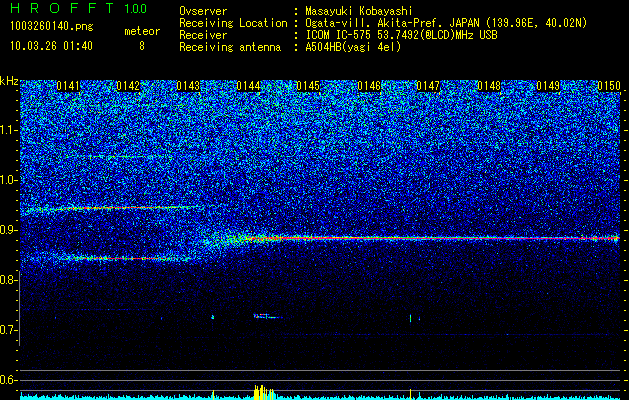This screenshot has height=400, width=629.
Task: Click the 0145 time marker
Action: click(x=308, y=86)
